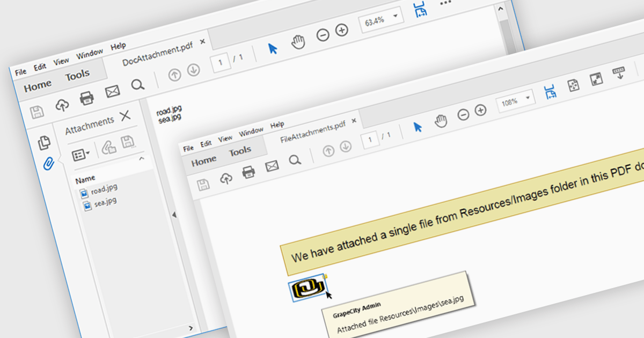
Task: Click scroll-right arrow in Attachments panel
Action: [x=192, y=328]
